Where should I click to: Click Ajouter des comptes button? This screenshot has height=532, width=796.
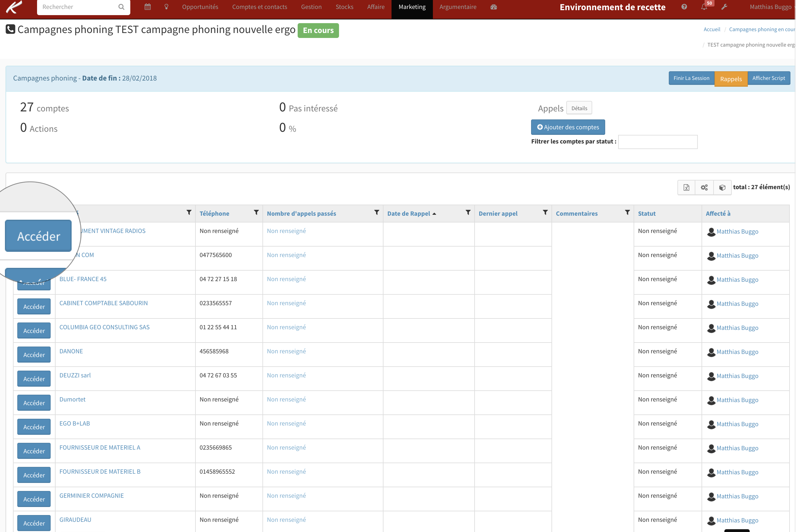point(568,127)
